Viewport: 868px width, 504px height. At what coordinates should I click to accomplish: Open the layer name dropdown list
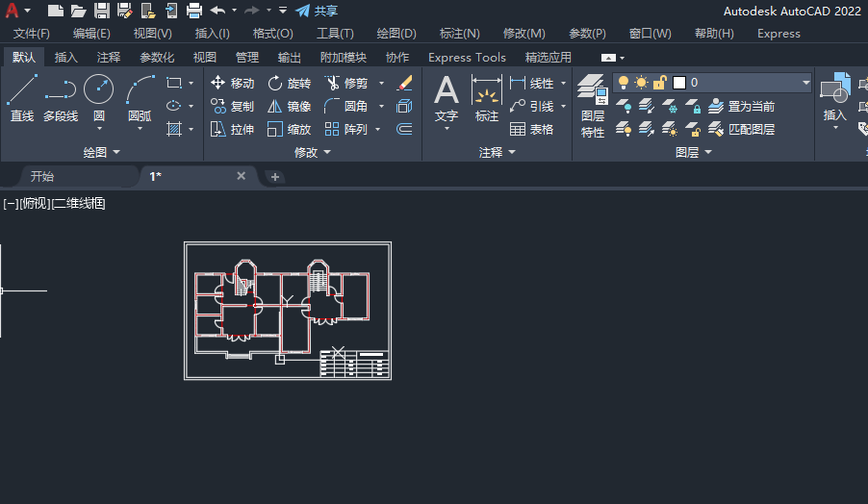(x=806, y=83)
